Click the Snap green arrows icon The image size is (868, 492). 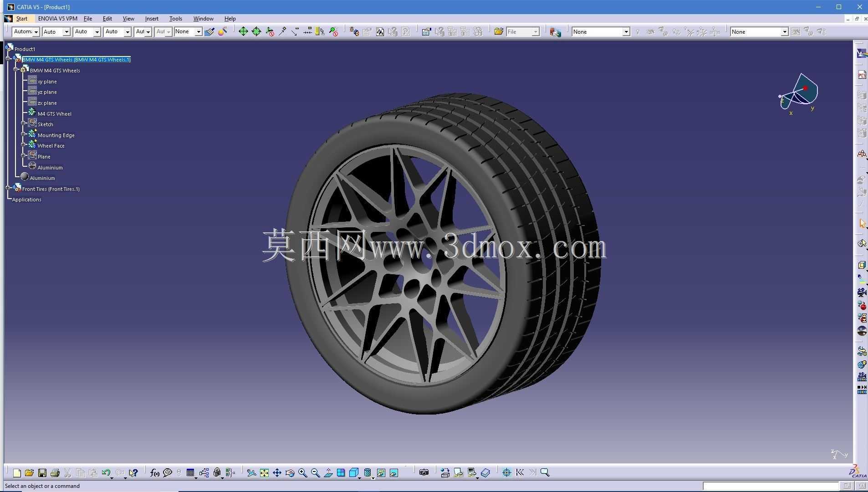[x=256, y=31]
